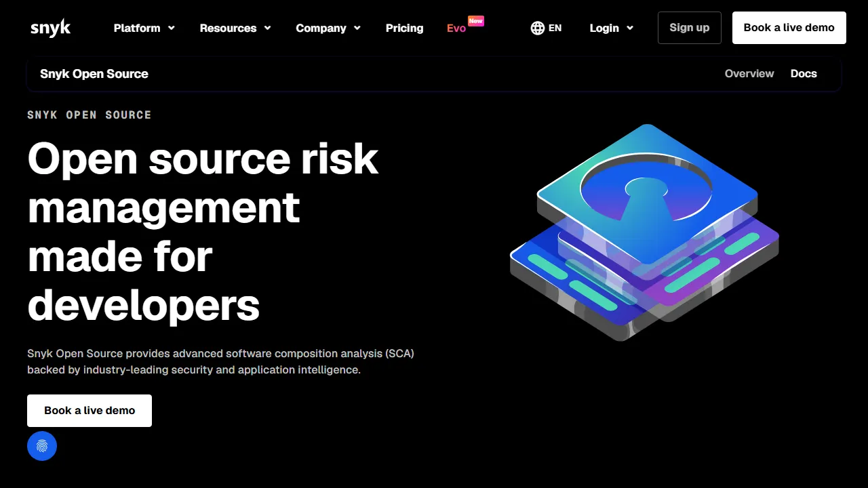The width and height of the screenshot is (868, 488).
Task: Open the Docs link
Action: [804, 74]
